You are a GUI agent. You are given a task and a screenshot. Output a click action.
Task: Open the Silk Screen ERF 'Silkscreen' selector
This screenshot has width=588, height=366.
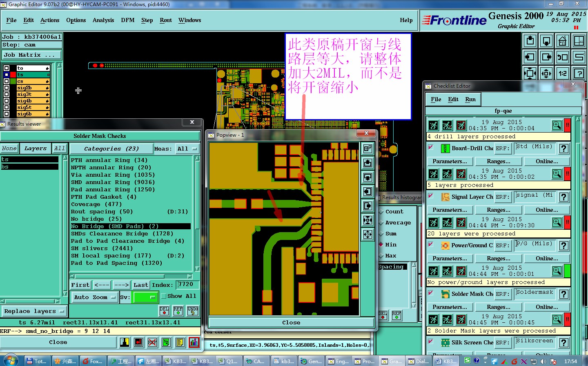534,342
